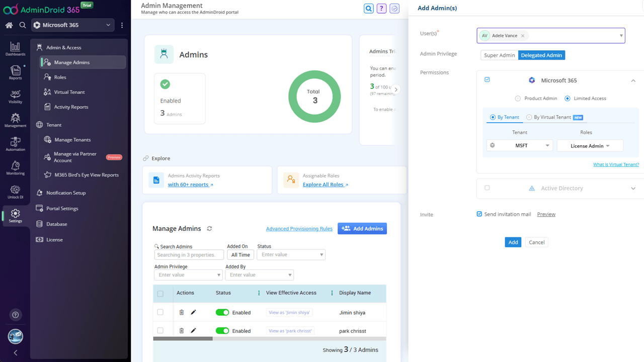Expand the Active Directory permissions section
This screenshot has height=362, width=644.
633,189
